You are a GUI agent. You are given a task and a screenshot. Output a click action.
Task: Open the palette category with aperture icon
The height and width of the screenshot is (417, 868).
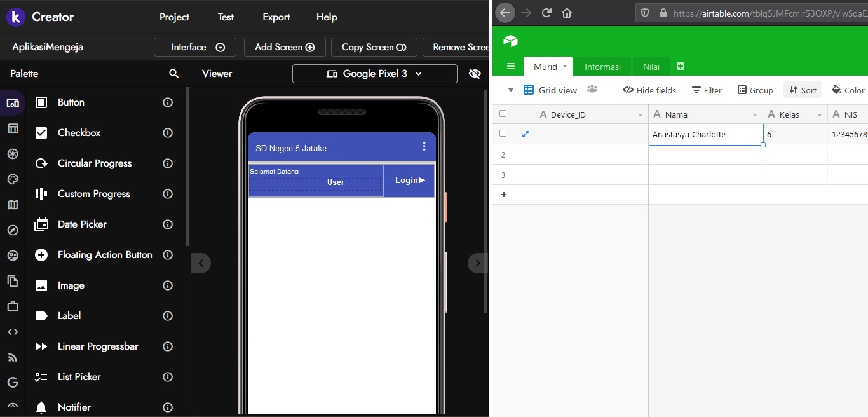[x=13, y=154]
